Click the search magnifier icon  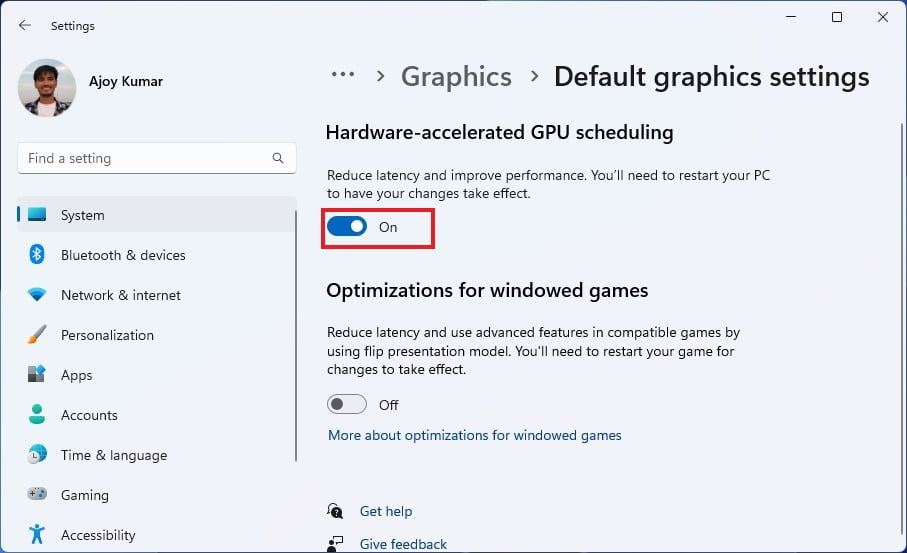click(x=278, y=158)
